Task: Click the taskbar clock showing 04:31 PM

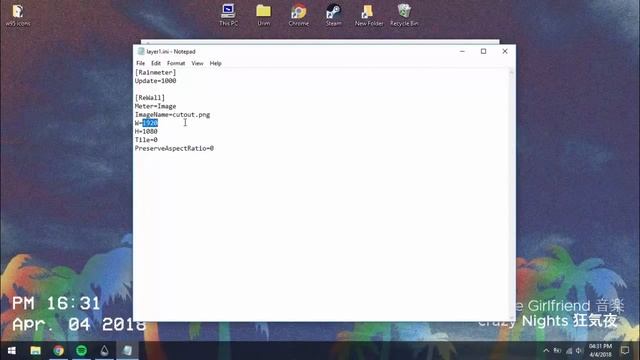Action: tap(600, 351)
